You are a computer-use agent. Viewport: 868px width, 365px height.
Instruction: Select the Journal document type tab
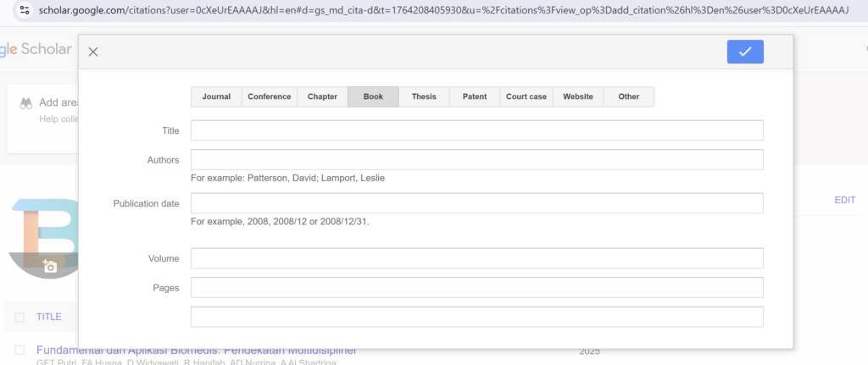[x=216, y=97]
